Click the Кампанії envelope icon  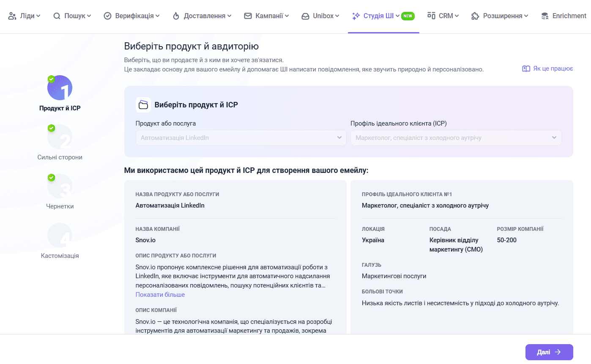pyautogui.click(x=248, y=16)
